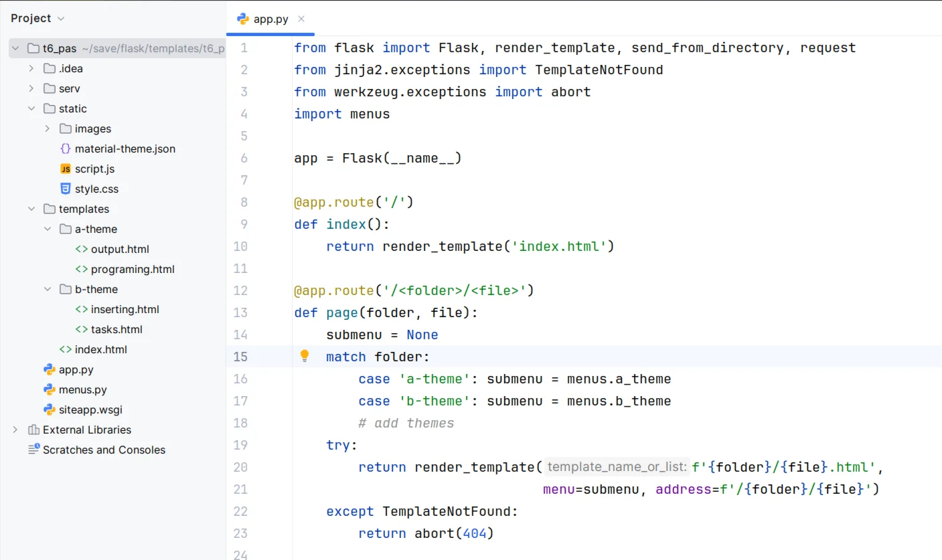Select the style.css file icon

(x=65, y=189)
